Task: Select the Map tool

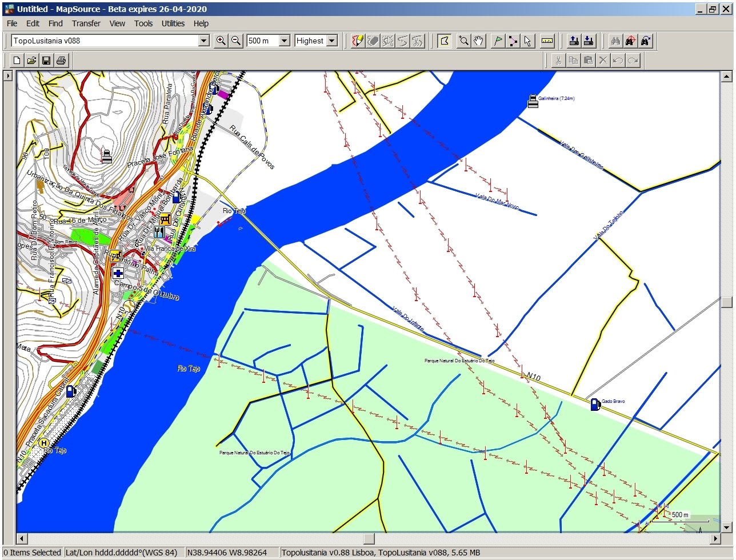Action: point(445,41)
